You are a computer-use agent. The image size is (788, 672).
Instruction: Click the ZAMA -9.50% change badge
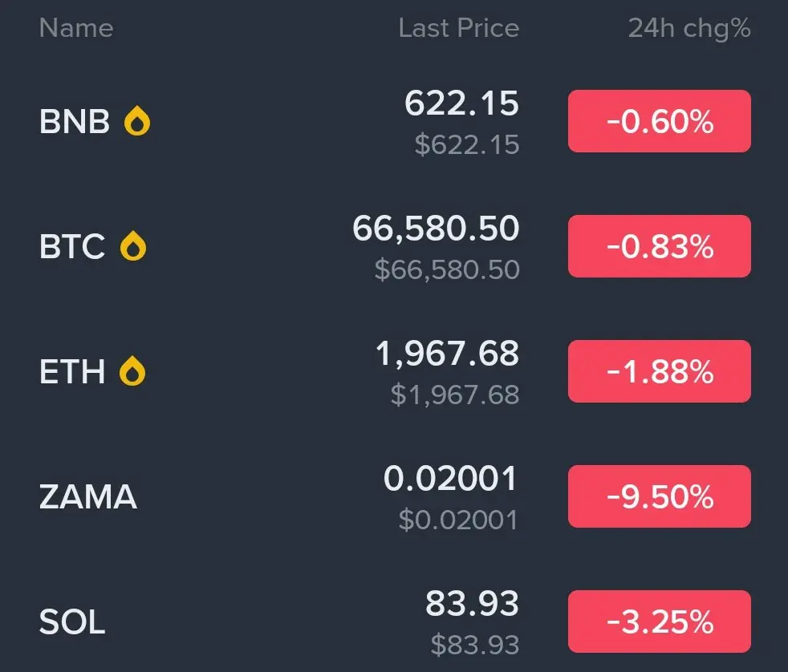point(659,497)
